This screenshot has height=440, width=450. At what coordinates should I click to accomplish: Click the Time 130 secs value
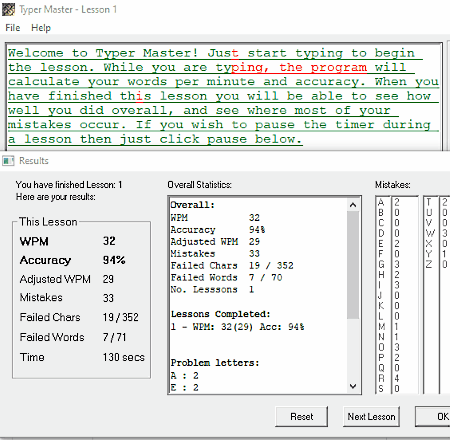tap(123, 357)
